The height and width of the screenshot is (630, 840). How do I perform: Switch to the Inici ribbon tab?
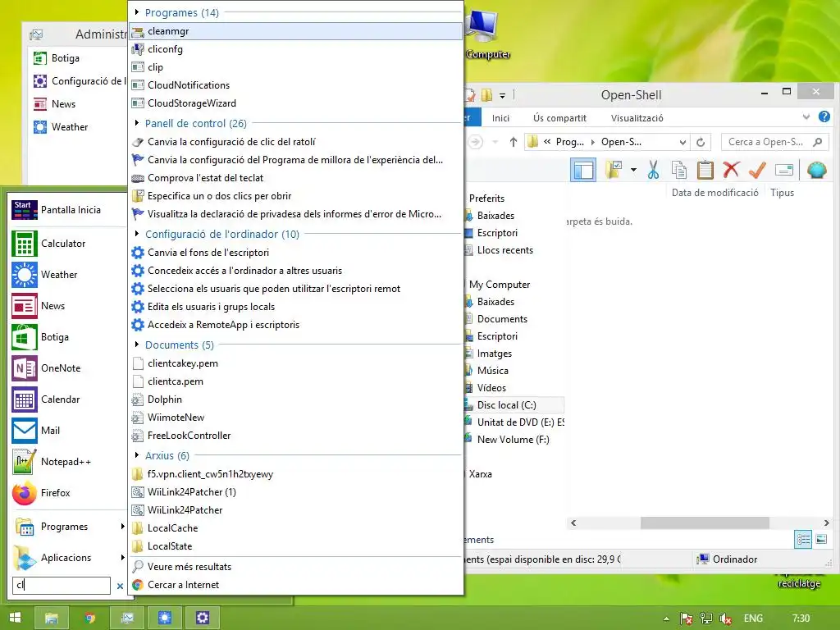click(501, 118)
